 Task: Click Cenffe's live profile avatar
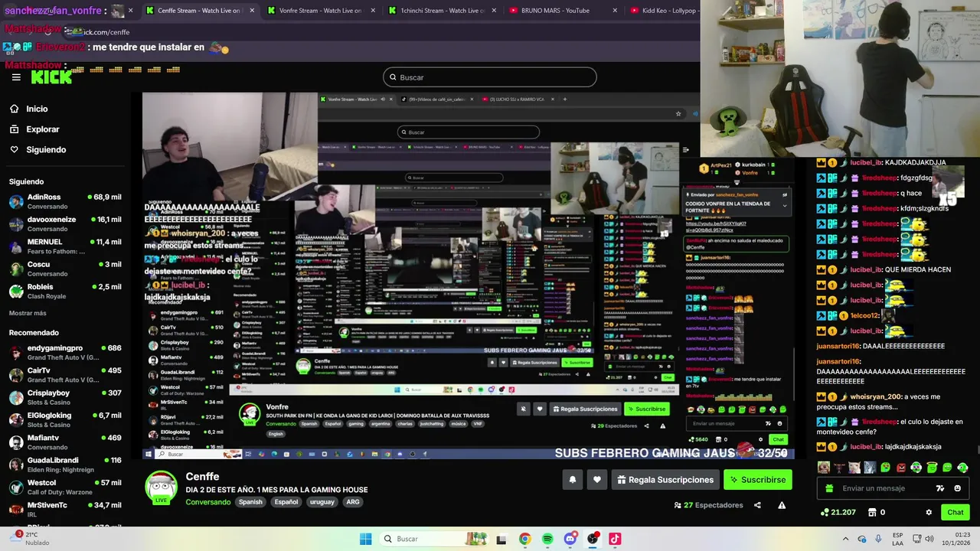[161, 487]
